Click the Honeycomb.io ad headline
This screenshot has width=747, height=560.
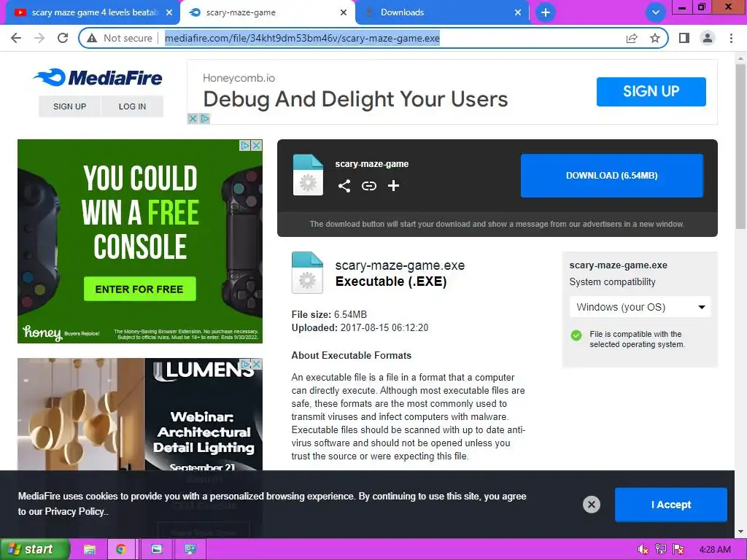click(355, 99)
